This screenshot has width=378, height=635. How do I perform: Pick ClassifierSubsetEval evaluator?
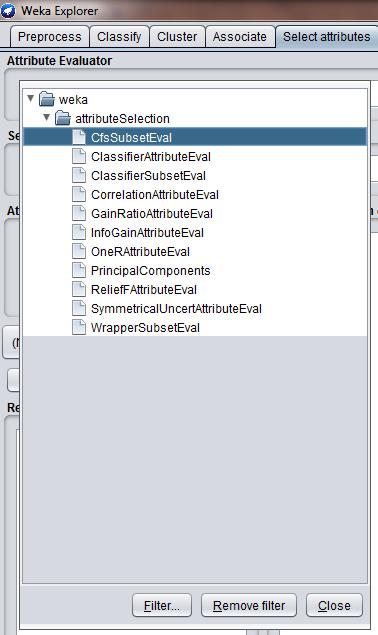click(x=148, y=176)
